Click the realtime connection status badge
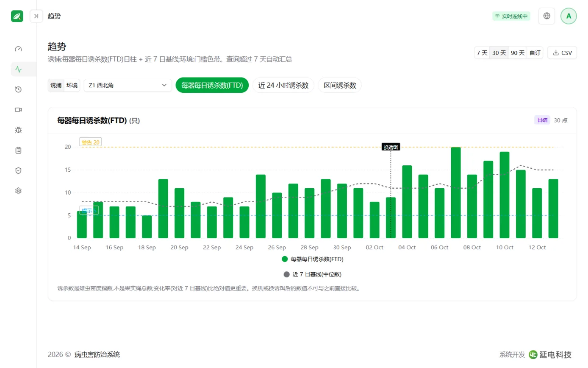Viewport: 588px width, 368px height. [x=511, y=16]
